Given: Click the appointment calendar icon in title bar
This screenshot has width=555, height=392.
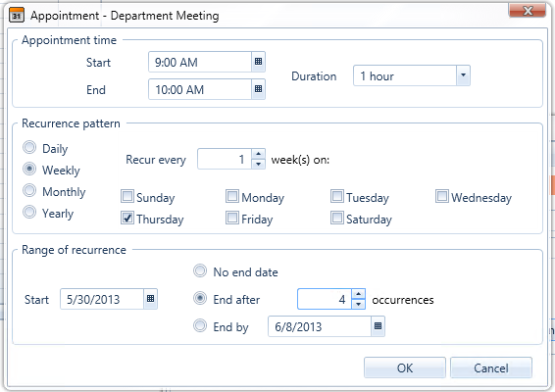Looking at the screenshot, I should tap(17, 16).
